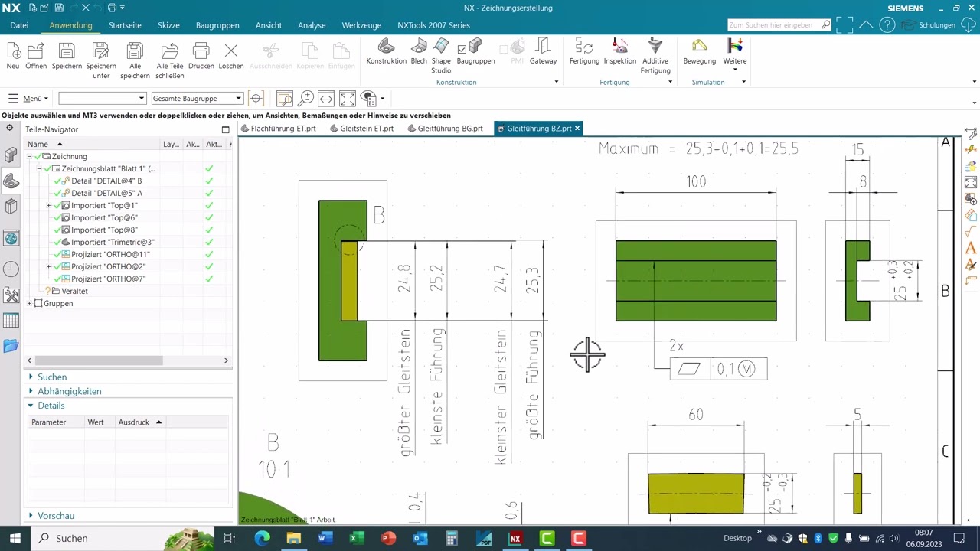This screenshot has height=551, width=980.
Task: Toggle Akt. check mark for Projiziert "ORTHO@7"
Action: [209, 279]
